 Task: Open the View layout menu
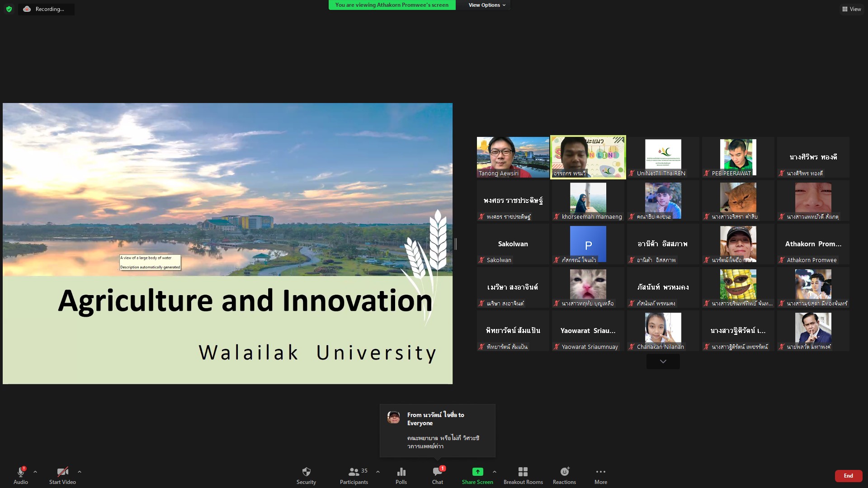[851, 9]
